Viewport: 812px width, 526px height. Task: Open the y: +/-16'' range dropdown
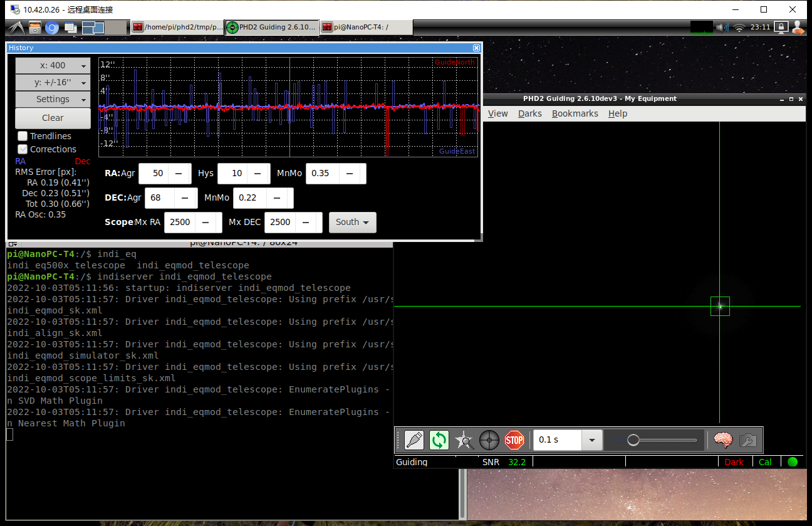pyautogui.click(x=53, y=82)
